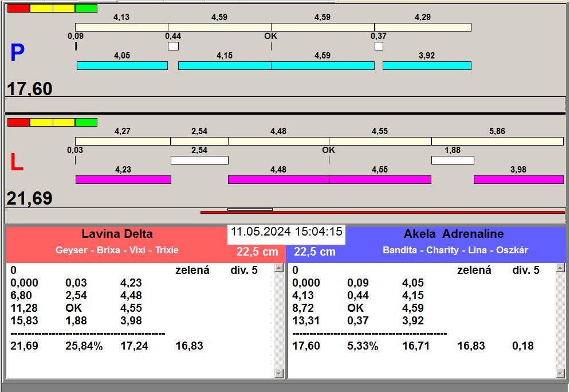Click the large 17,60 total time in lane P
The height and width of the screenshot is (392, 570).
point(29,89)
